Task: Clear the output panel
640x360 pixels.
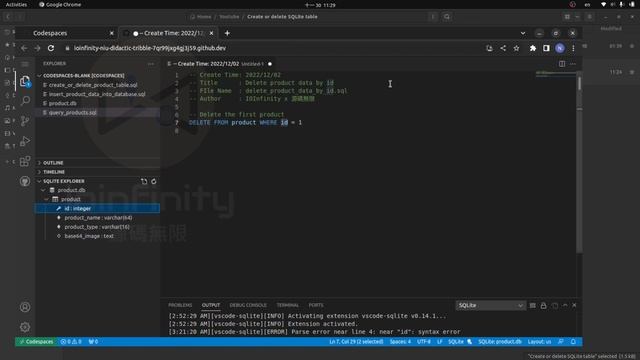Action: tap(533, 305)
